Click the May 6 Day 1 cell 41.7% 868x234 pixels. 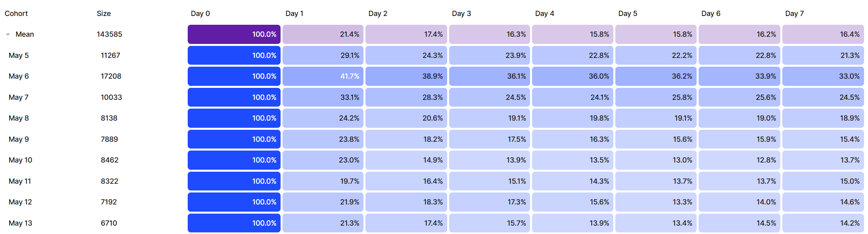click(323, 76)
